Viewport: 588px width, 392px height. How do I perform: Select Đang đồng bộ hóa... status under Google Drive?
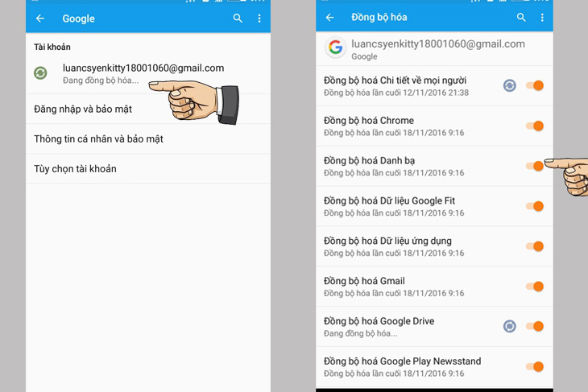[x=360, y=333]
